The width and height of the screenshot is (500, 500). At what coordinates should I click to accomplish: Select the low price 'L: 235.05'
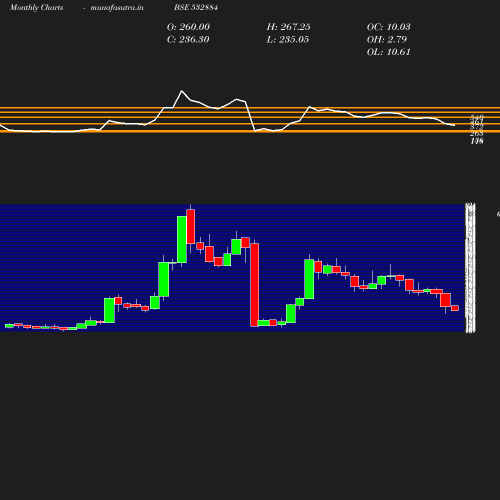(x=288, y=39)
